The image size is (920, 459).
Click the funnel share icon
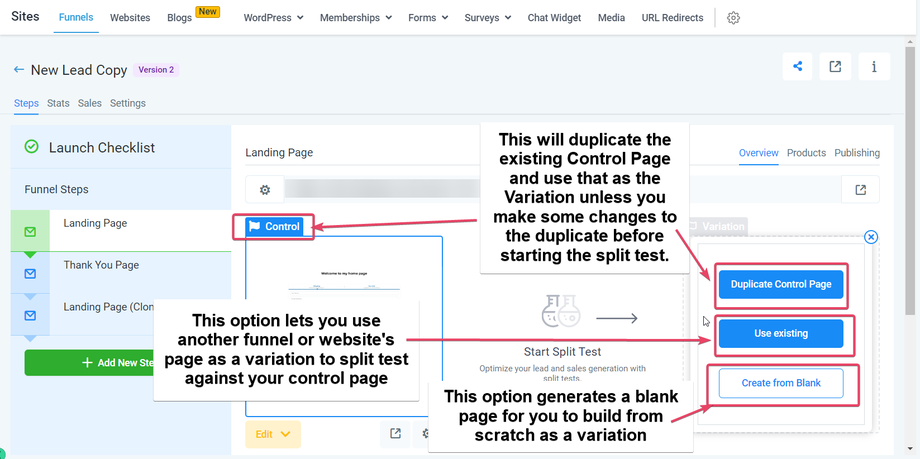pyautogui.click(x=797, y=67)
